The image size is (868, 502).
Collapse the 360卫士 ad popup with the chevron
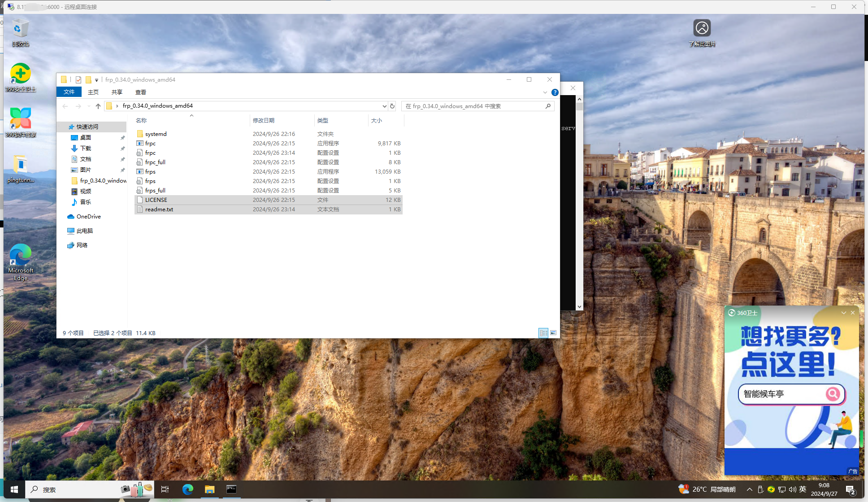point(844,313)
